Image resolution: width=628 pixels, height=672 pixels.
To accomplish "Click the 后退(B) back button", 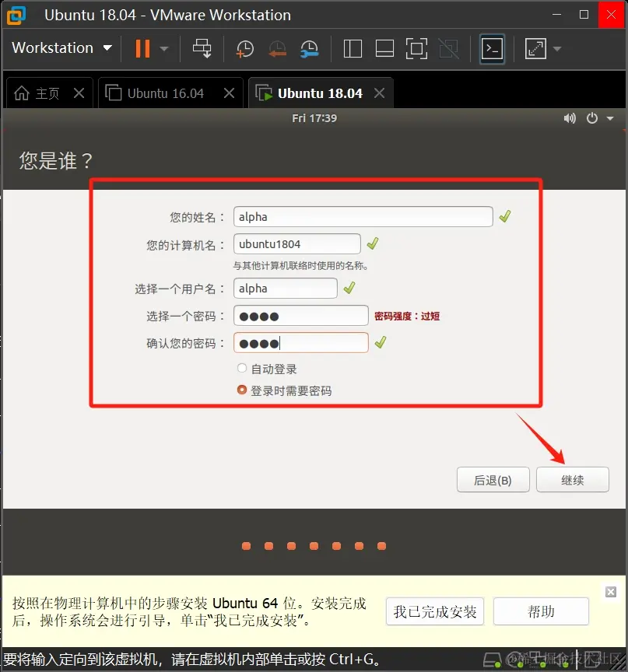I will (493, 480).
